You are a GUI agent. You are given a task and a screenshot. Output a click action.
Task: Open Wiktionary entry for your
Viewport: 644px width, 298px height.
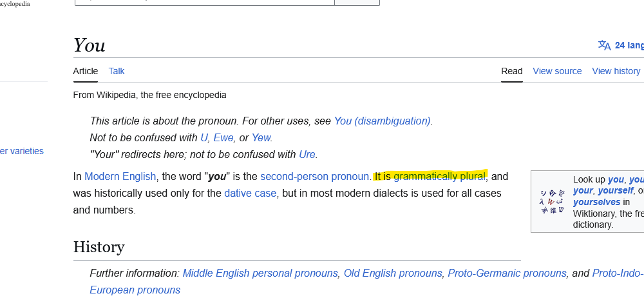click(x=583, y=191)
